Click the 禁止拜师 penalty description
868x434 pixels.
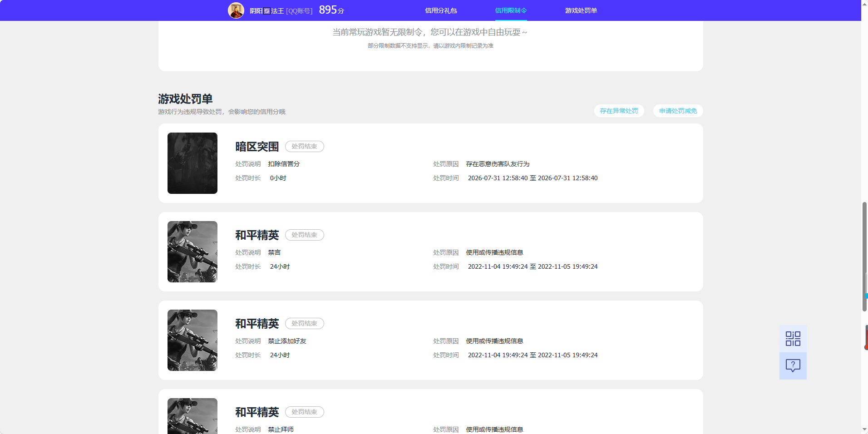pos(281,429)
